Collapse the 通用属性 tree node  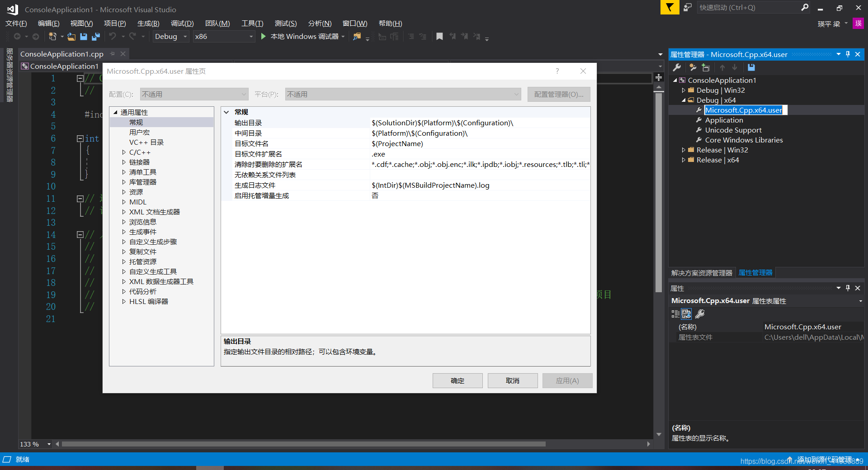coord(115,112)
